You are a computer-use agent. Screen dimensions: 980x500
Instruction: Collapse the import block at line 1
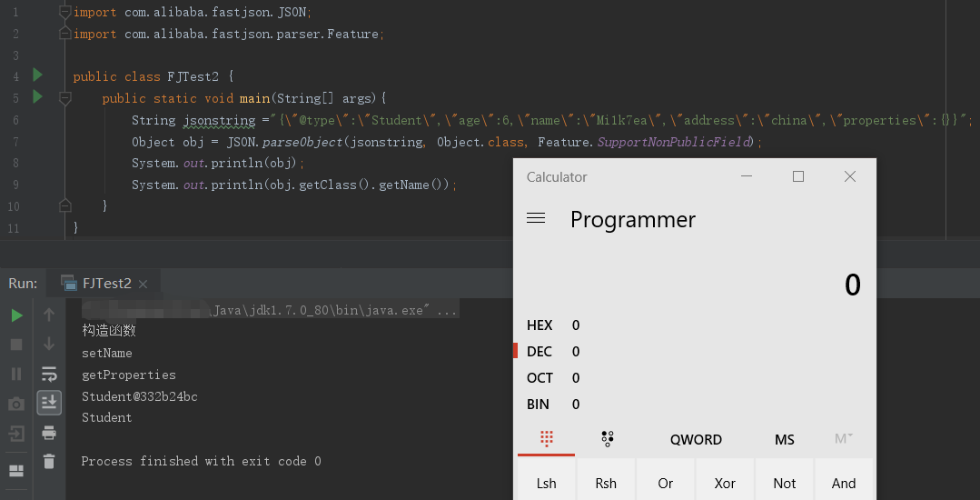tap(64, 12)
